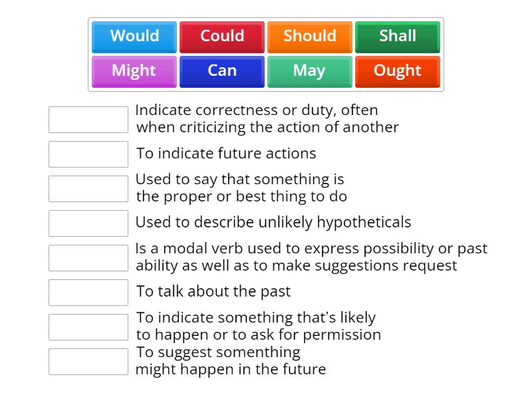This screenshot has width=532, height=399.
Task: Select the Should word tile
Action: (x=309, y=37)
